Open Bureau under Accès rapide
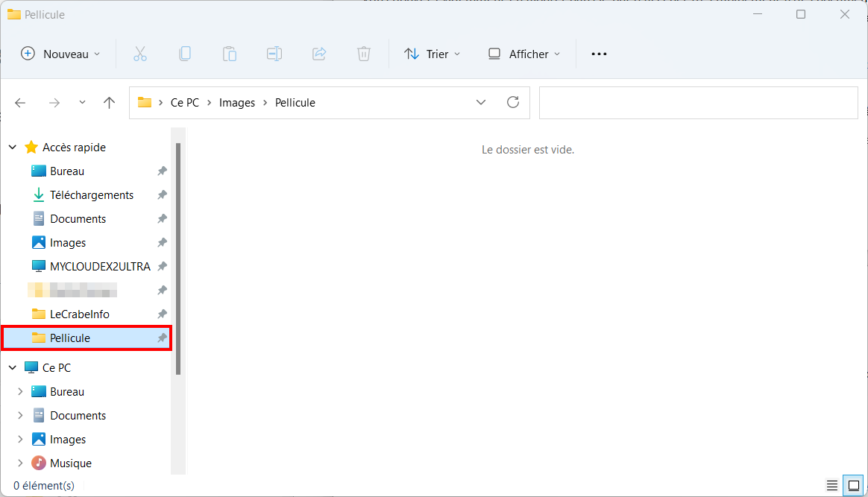 [x=67, y=171]
